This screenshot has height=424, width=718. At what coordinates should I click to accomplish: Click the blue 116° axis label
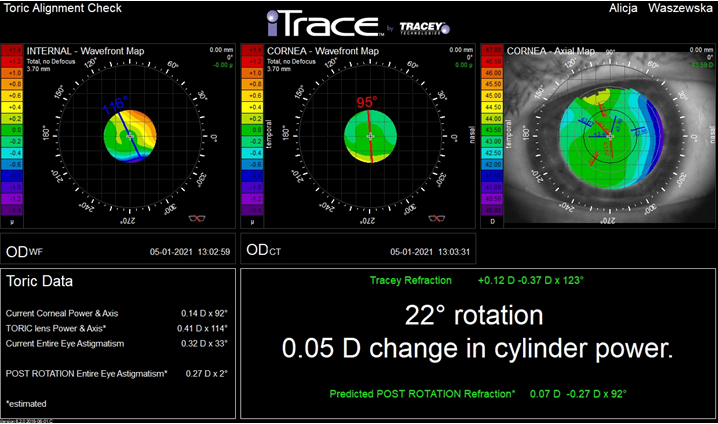(x=114, y=105)
